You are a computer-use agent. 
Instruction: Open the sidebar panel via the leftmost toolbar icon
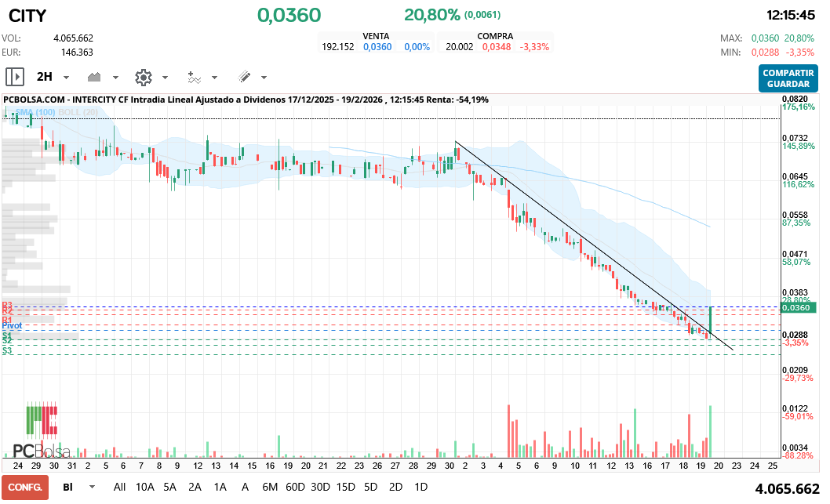click(x=15, y=77)
